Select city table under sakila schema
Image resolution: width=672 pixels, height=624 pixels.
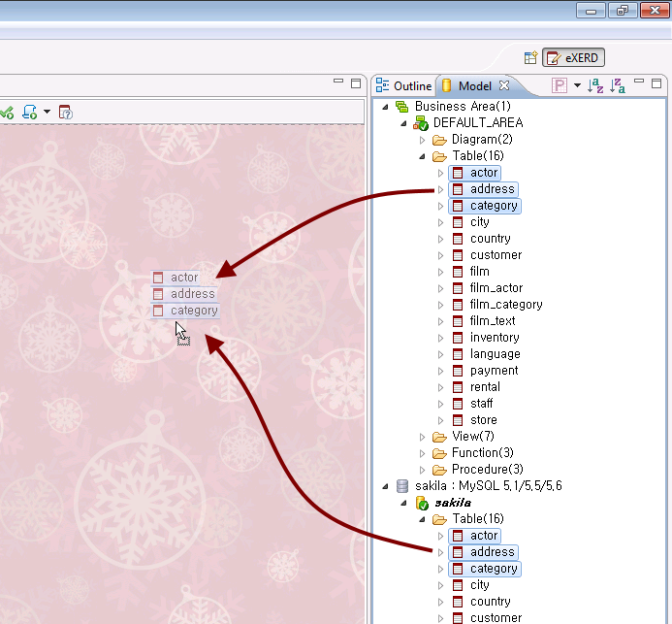(x=470, y=585)
